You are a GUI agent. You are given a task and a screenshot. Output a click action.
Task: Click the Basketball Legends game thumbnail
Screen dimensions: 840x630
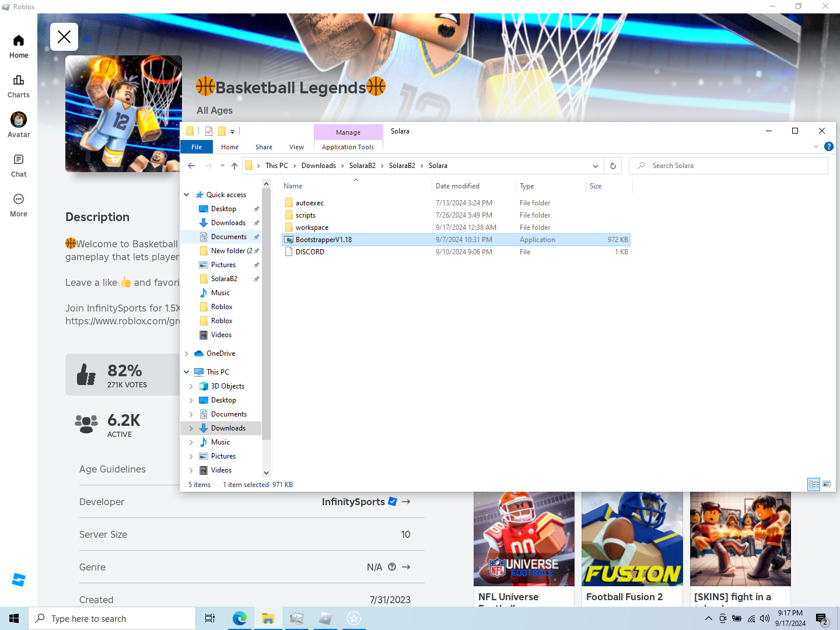124,114
